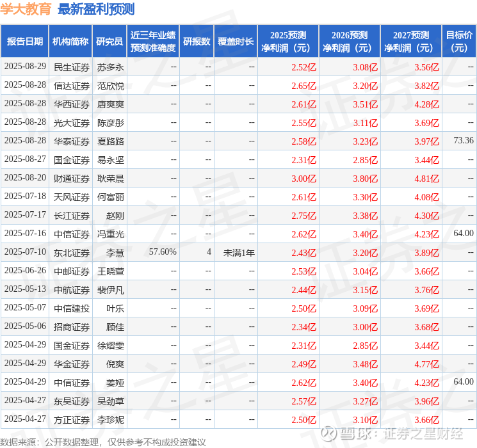Select the 东北证券 institution cell
Viewport: 477px width, 448px height.
click(72, 253)
